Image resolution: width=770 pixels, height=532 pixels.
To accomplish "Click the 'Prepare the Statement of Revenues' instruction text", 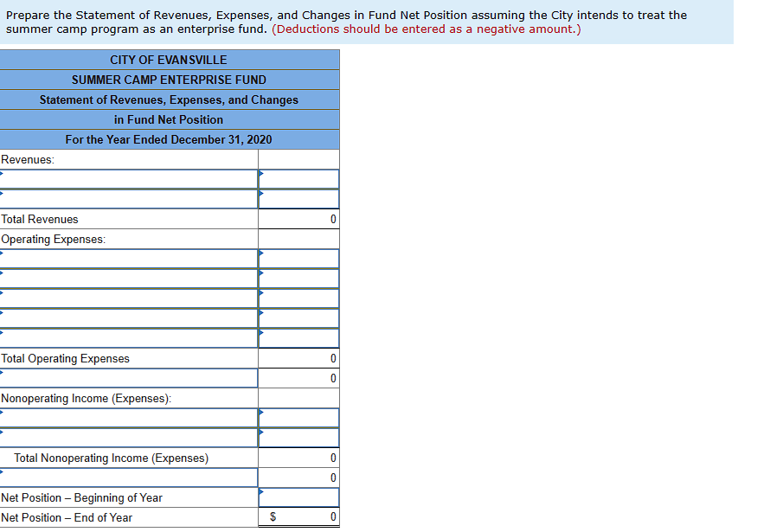I will pos(346,22).
